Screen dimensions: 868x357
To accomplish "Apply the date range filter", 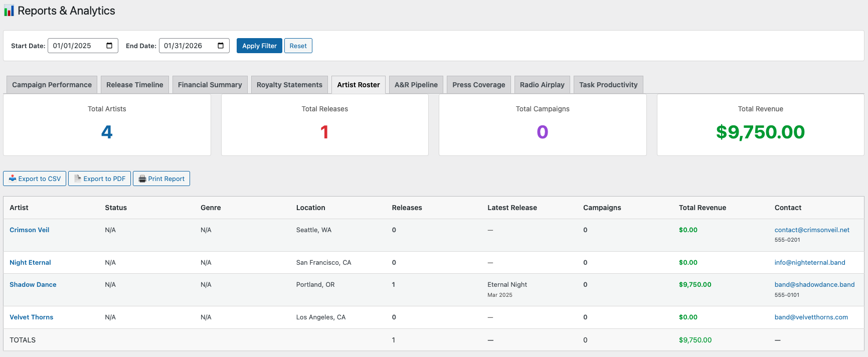I will tap(259, 46).
